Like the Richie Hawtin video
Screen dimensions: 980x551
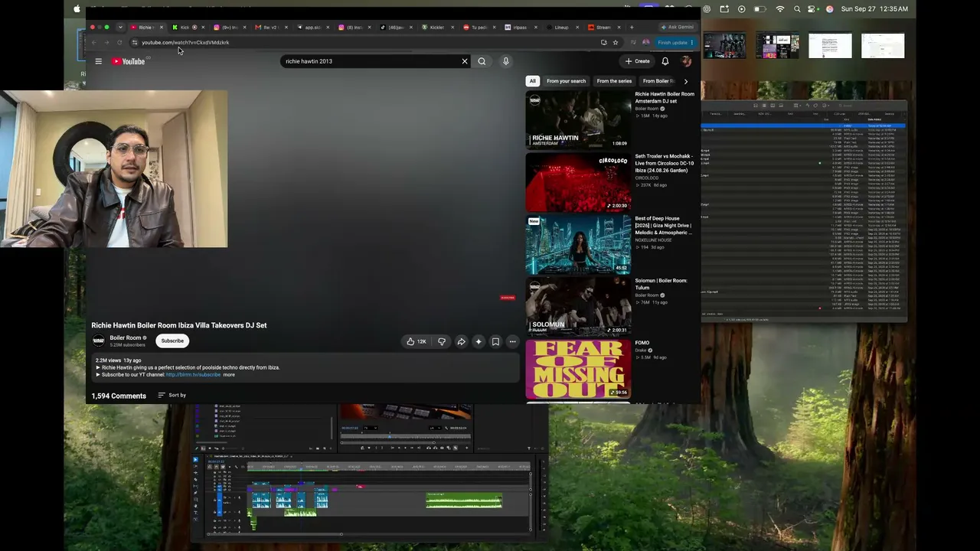416,341
